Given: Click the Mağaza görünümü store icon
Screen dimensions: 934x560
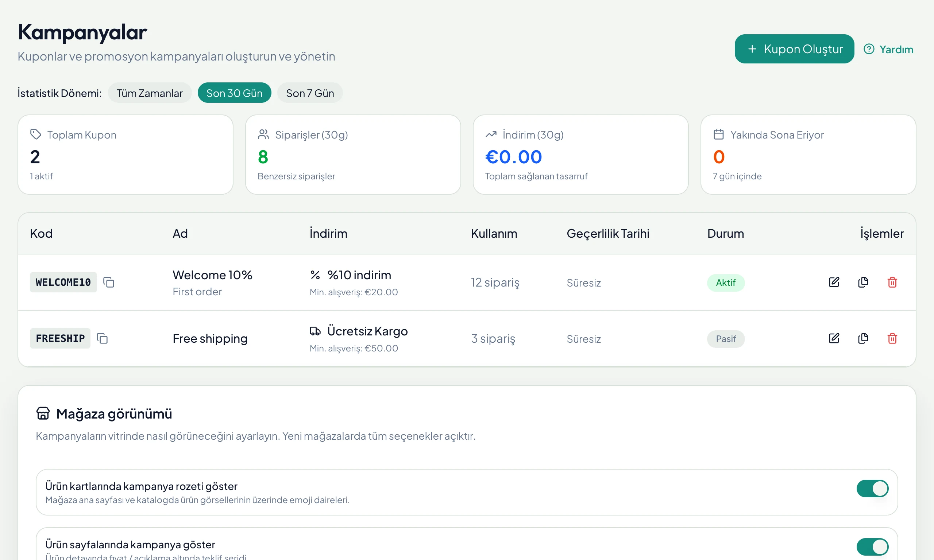Looking at the screenshot, I should 43,413.
